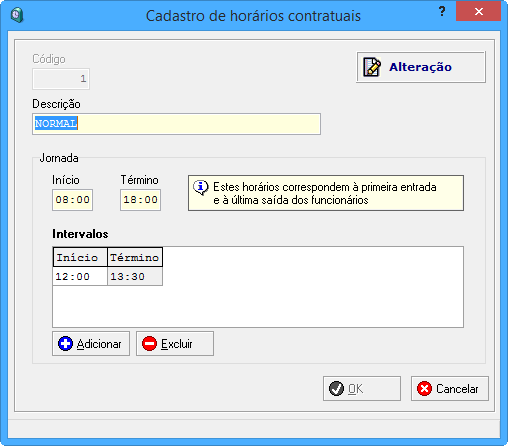The image size is (508, 446).
Task: Focus the Descrição field containing NORMAL
Action: pos(176,124)
